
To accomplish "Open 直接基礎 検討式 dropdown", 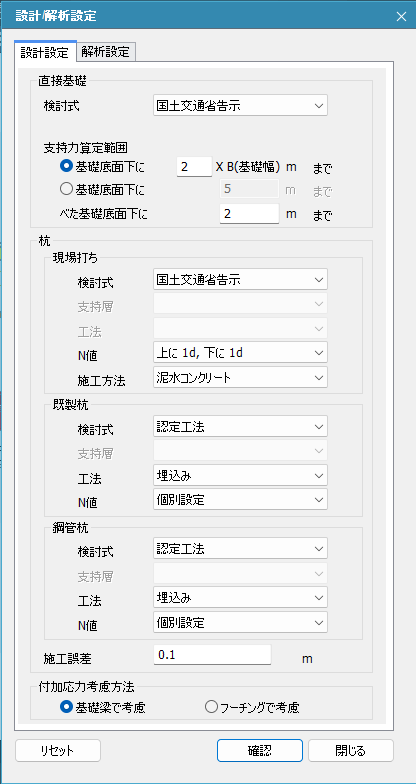I will (240, 106).
